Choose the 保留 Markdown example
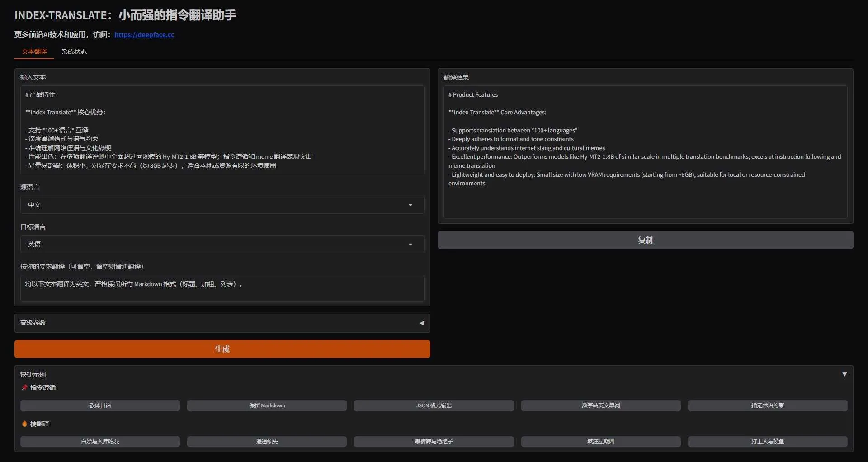 (x=267, y=405)
